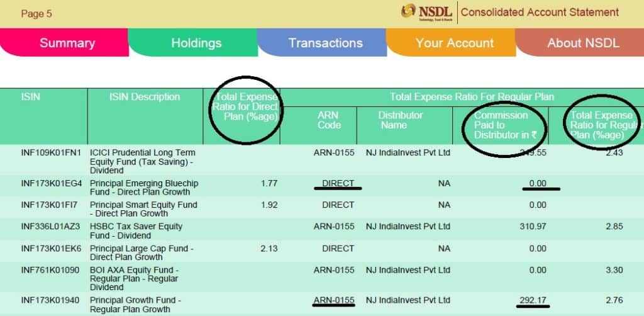Select ISIN INF109K01FN1

point(52,153)
